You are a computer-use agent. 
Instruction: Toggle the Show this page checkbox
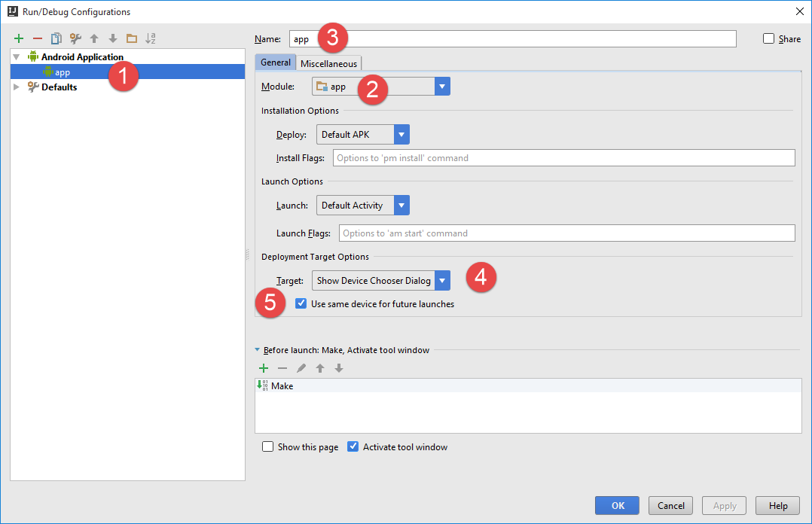point(268,447)
